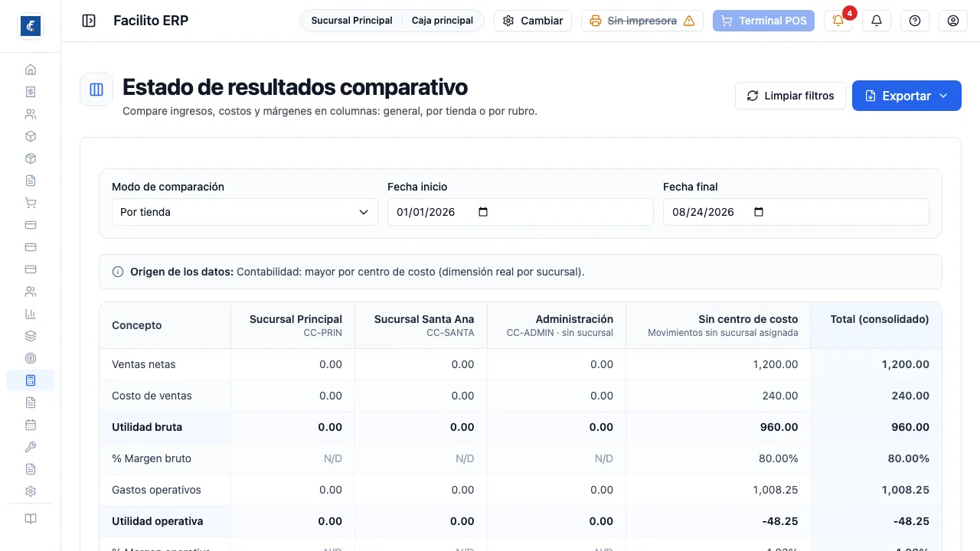Image resolution: width=980 pixels, height=551 pixels.
Task: Open the calendar sidebar icon
Action: point(31,425)
